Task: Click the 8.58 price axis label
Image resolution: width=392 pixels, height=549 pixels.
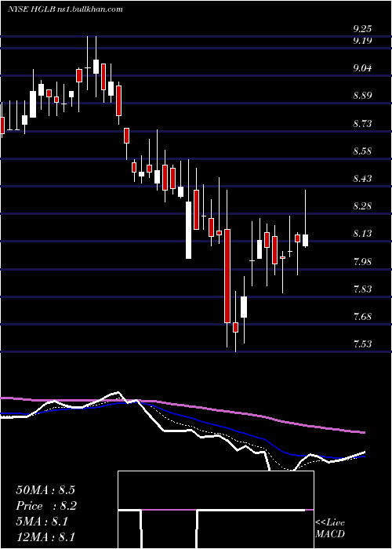Action: (x=362, y=151)
